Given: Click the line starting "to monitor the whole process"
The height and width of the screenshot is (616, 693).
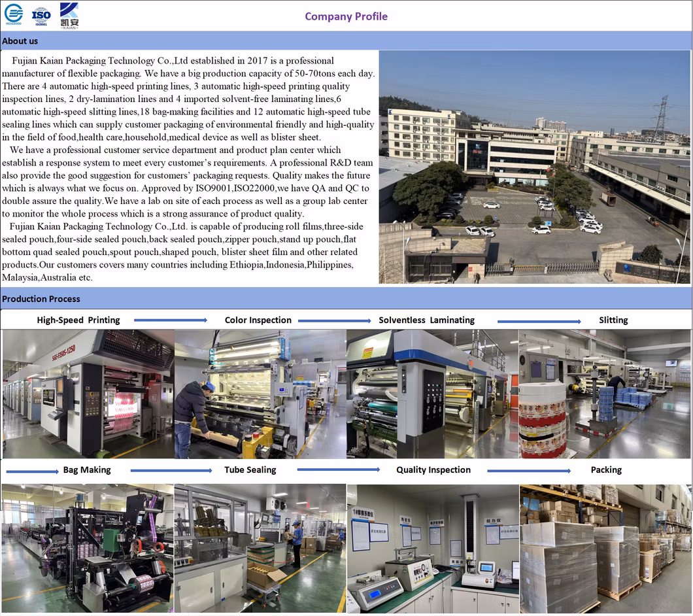Looking at the screenshot, I should coord(153,214).
